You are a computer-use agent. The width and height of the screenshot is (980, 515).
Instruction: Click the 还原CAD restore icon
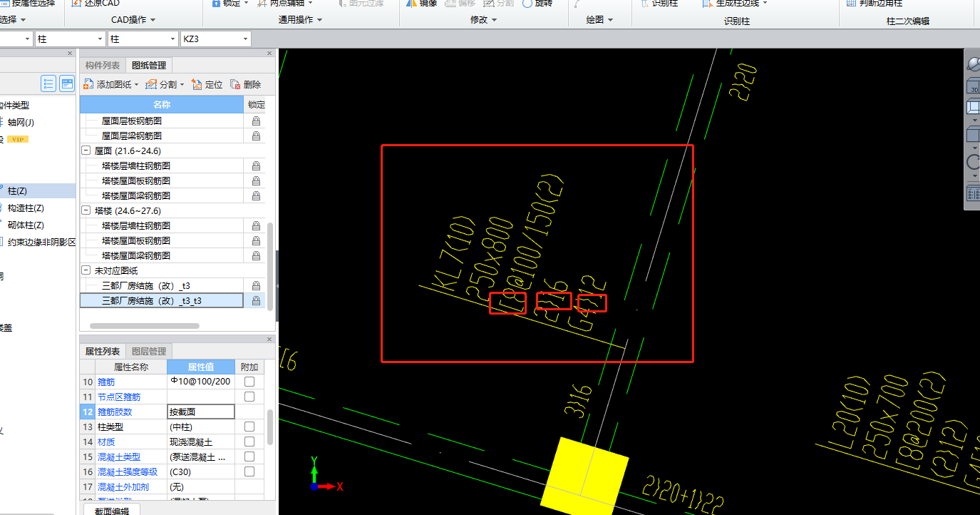(x=76, y=4)
